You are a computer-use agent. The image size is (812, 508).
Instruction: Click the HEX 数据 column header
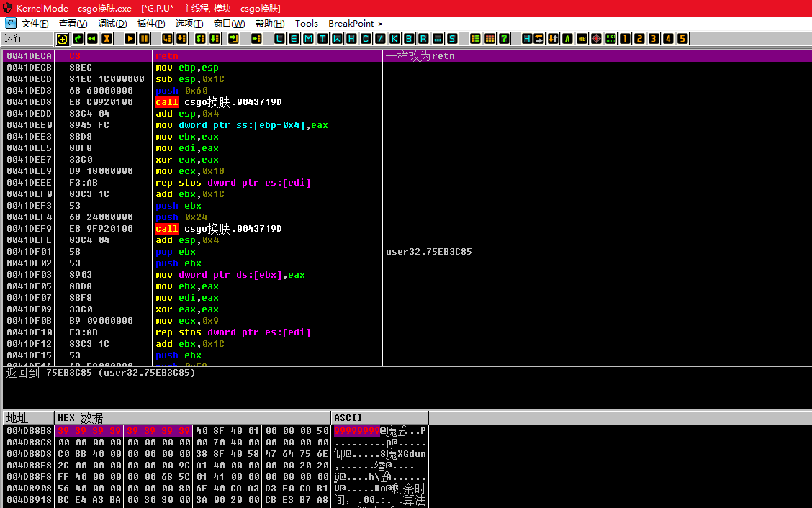coord(193,418)
